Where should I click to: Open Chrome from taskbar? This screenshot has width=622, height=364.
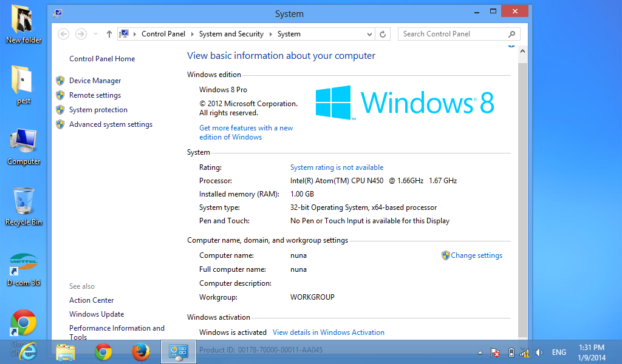tap(103, 352)
